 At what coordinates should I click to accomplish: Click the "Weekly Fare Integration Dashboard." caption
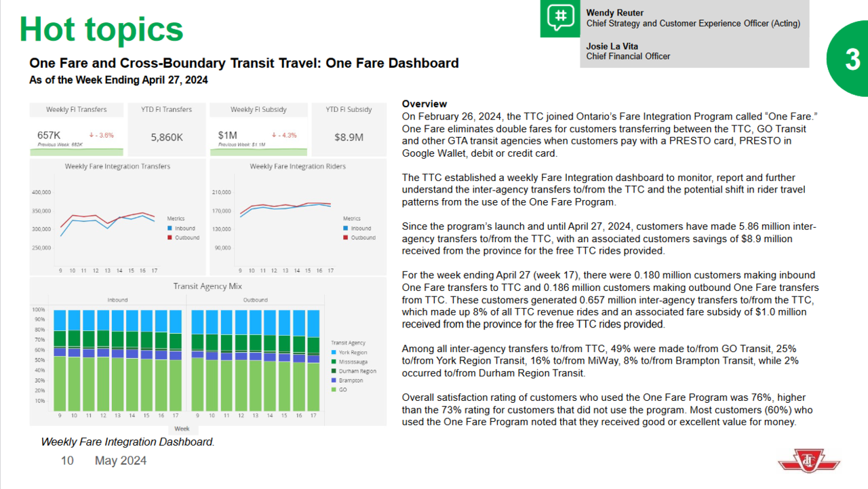(x=127, y=442)
